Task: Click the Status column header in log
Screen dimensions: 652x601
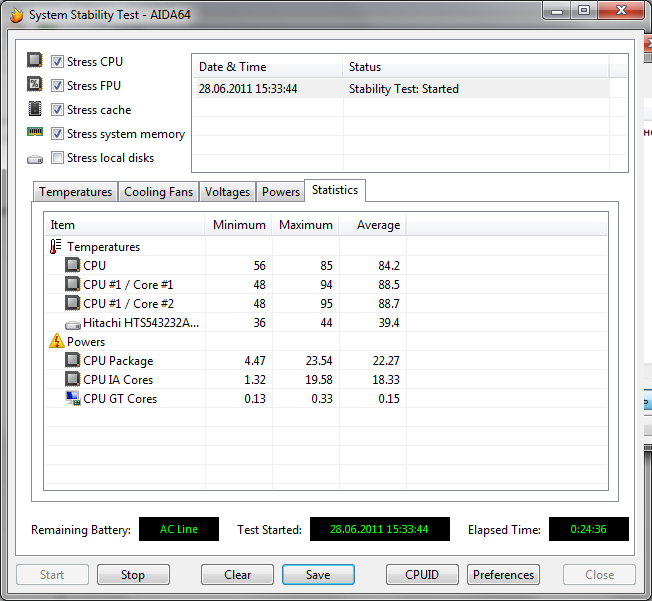Action: (476, 67)
